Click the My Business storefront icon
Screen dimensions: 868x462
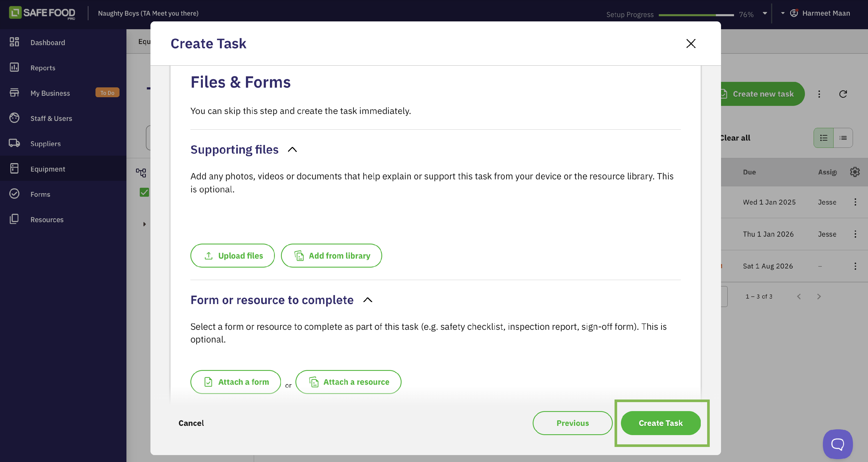tap(14, 93)
